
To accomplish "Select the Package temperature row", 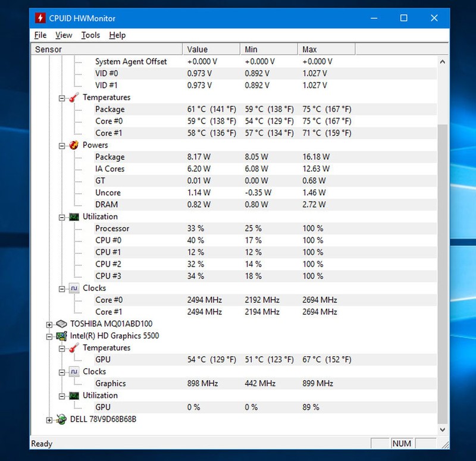I will 110,109.
